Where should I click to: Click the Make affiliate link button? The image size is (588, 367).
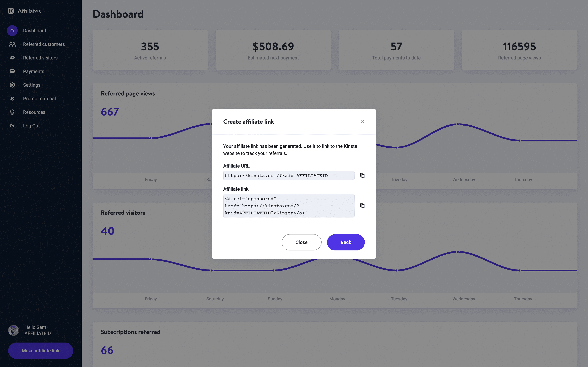[40, 351]
